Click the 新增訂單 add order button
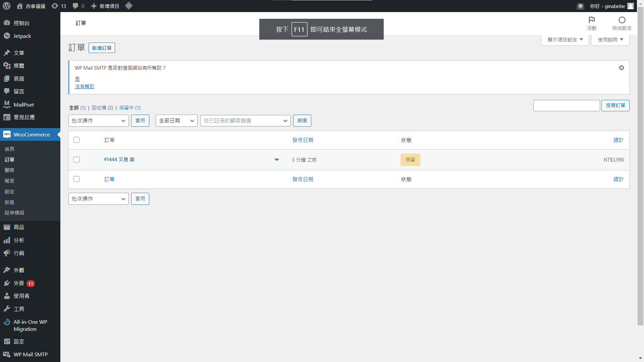 [102, 48]
